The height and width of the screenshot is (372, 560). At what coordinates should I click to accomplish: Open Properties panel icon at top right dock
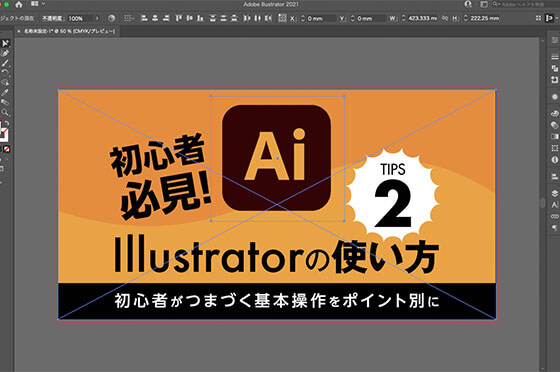pos(555,40)
